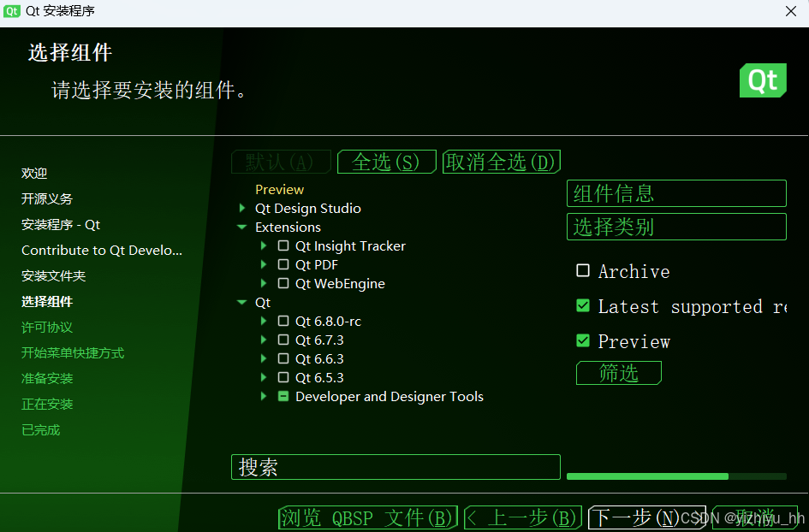809x532 pixels.
Task: Proceed with 下一步(N) button
Action: [647, 517]
